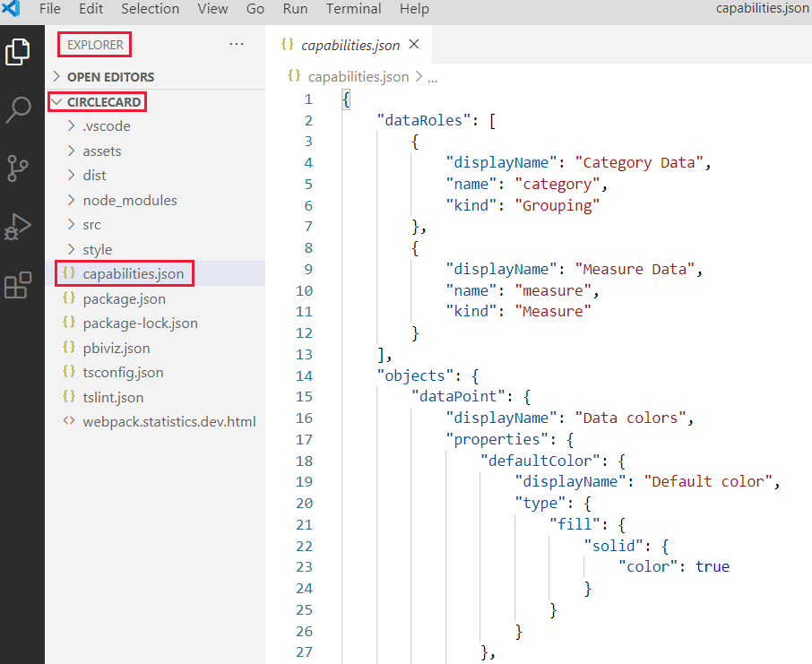Click line number 22 in the gutter
Screen dimensions: 812x664
[304, 545]
